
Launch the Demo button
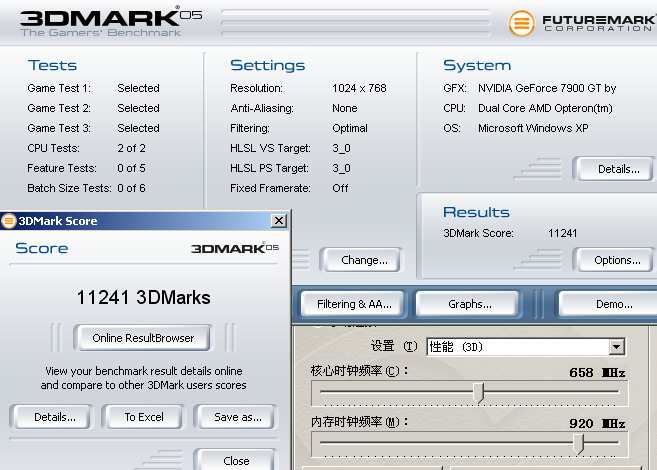click(610, 304)
